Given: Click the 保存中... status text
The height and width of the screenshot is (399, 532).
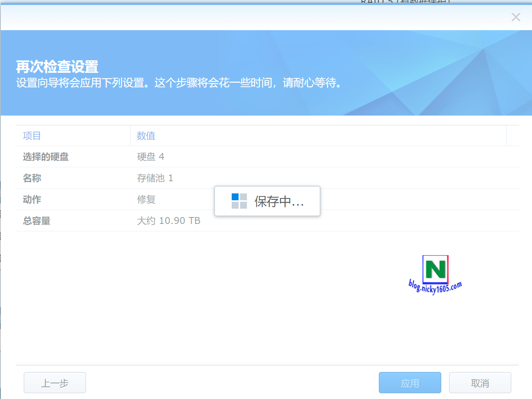Looking at the screenshot, I should click(279, 201).
